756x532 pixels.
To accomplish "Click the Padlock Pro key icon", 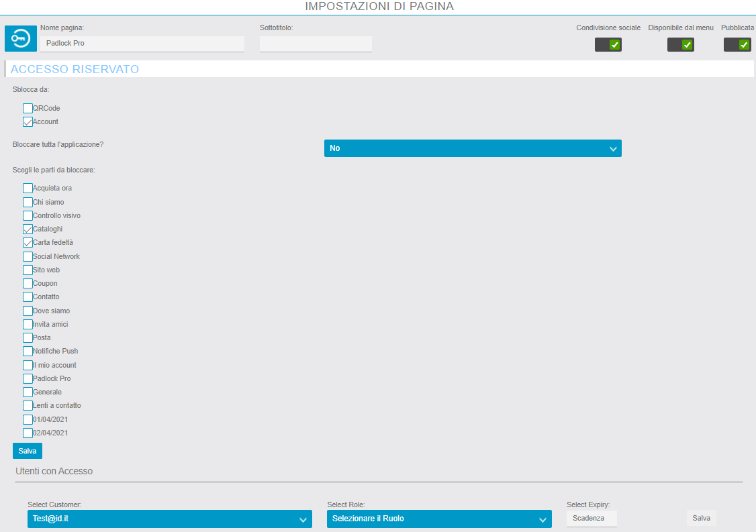I will 21,39.
